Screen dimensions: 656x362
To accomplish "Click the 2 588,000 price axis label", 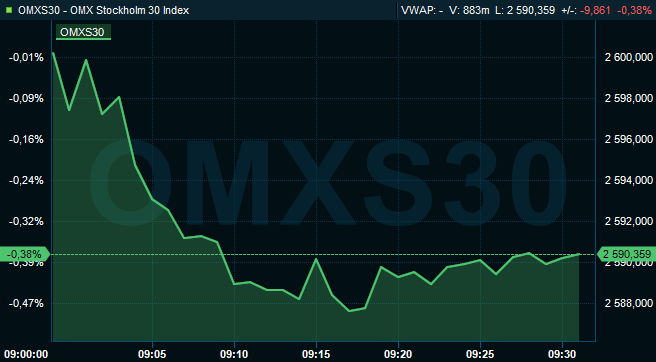I will (x=629, y=303).
